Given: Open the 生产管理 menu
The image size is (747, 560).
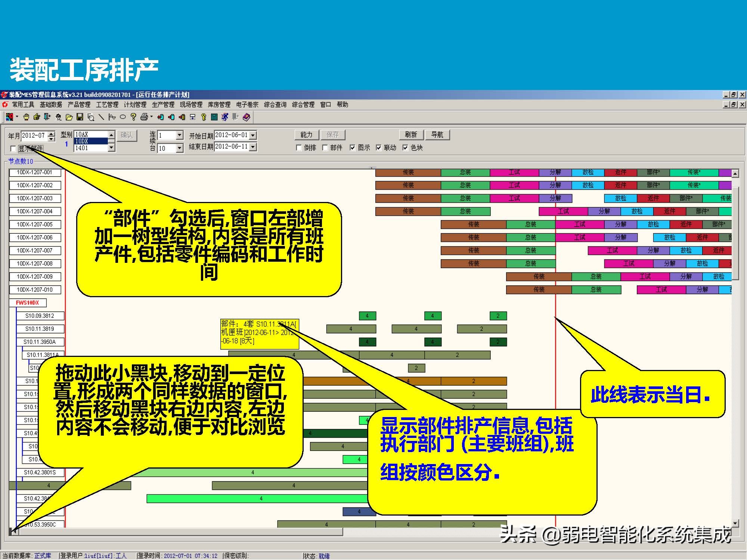Looking at the screenshot, I should [x=163, y=105].
